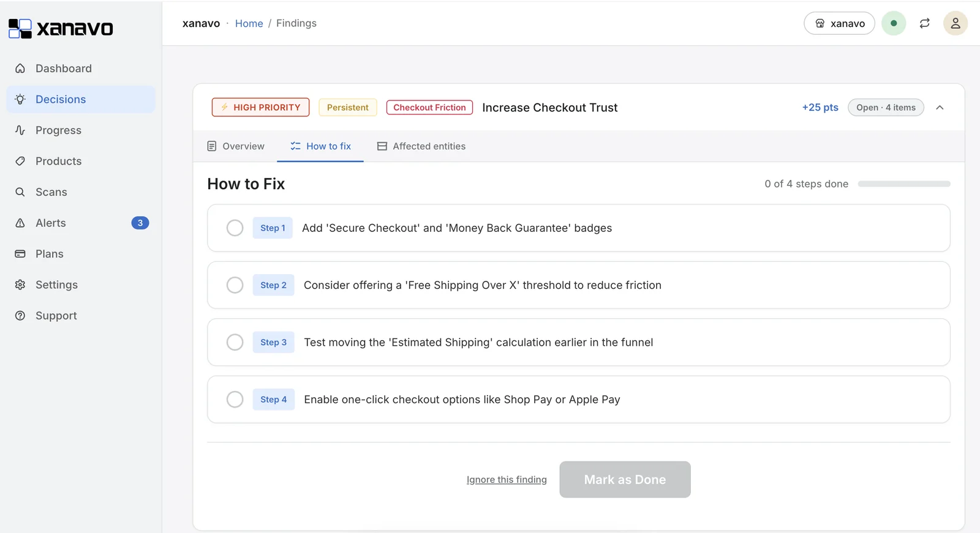Click the Persistent tag
Image resolution: width=980 pixels, height=533 pixels.
(348, 107)
